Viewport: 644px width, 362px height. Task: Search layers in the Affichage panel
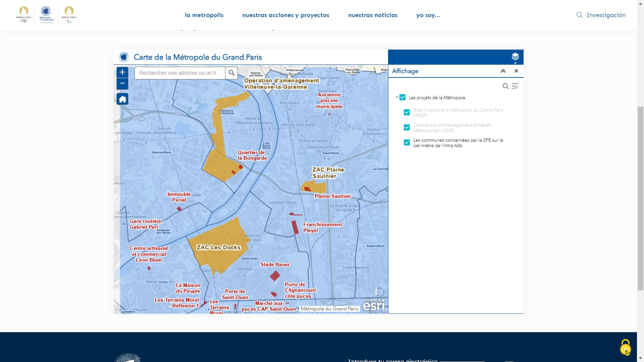[505, 86]
